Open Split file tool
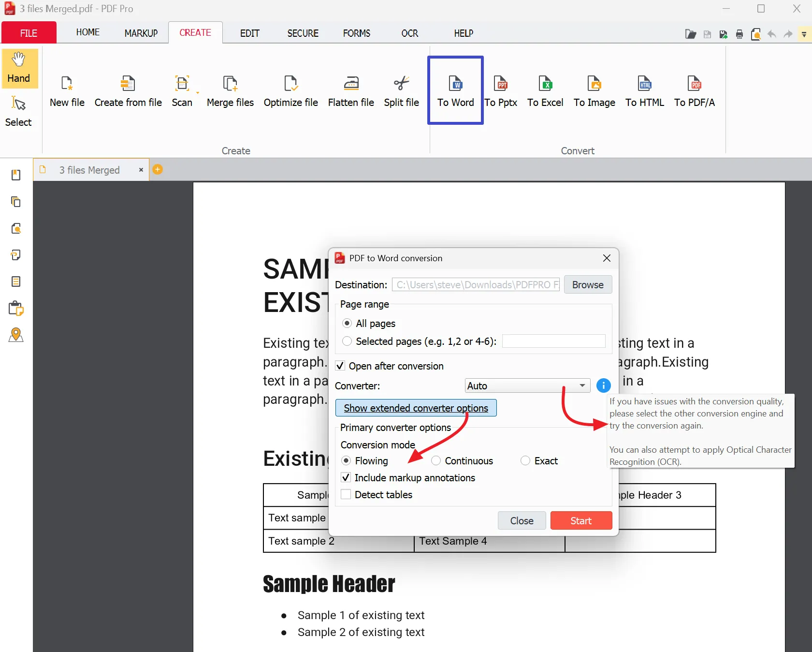Viewport: 812px width, 652px height. coord(401,91)
